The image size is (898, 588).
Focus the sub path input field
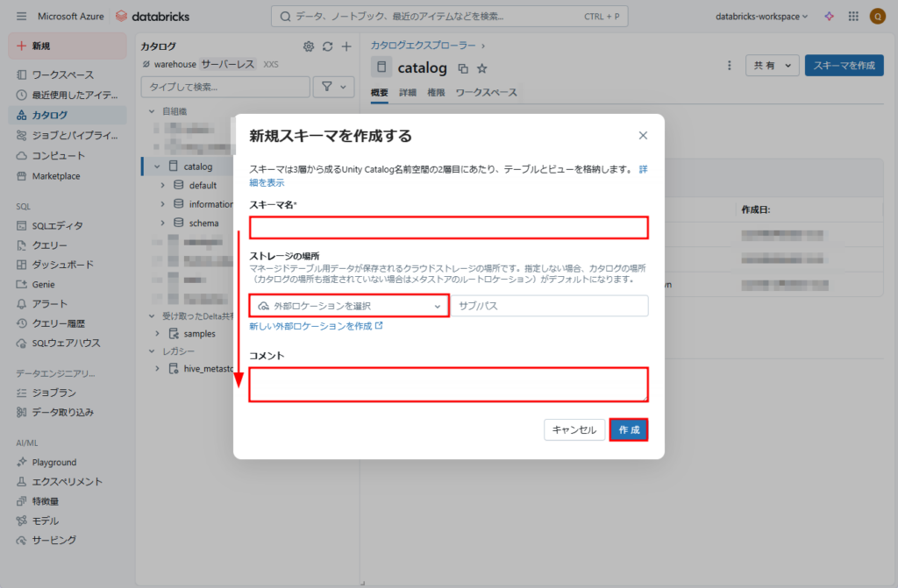[x=550, y=306]
